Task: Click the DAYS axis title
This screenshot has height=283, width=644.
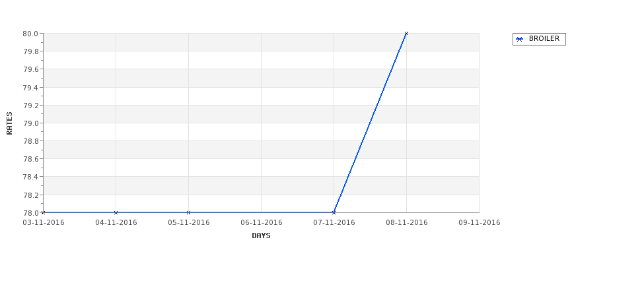Action: 261,236
